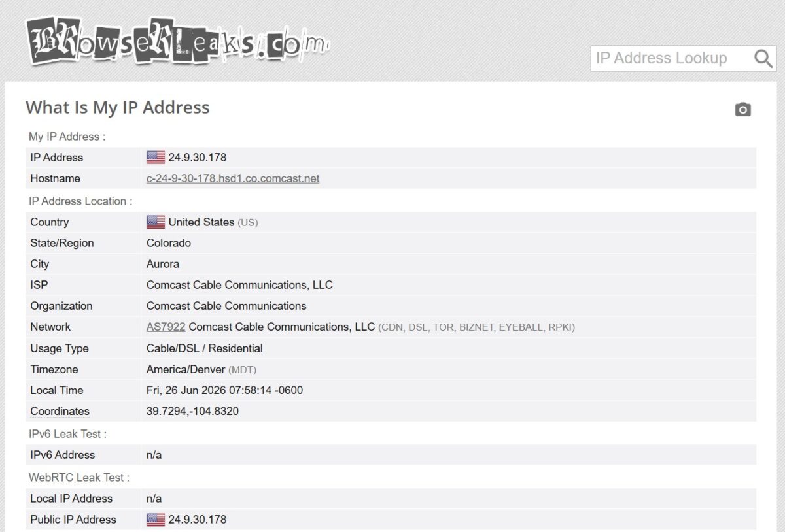Click the United States country value
Viewport: 785px width, 532px height.
[201, 222]
